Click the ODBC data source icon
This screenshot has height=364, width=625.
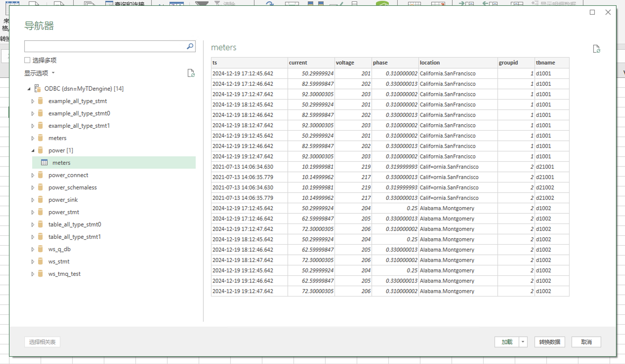(38, 88)
